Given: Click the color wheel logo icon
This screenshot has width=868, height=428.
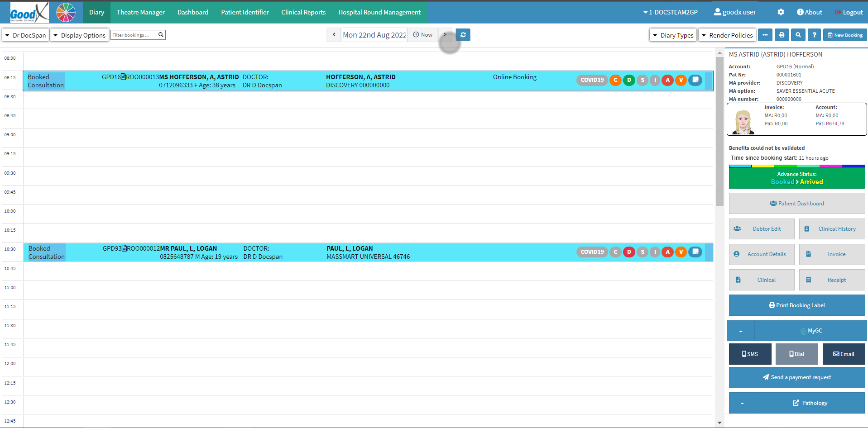Looking at the screenshot, I should (66, 12).
